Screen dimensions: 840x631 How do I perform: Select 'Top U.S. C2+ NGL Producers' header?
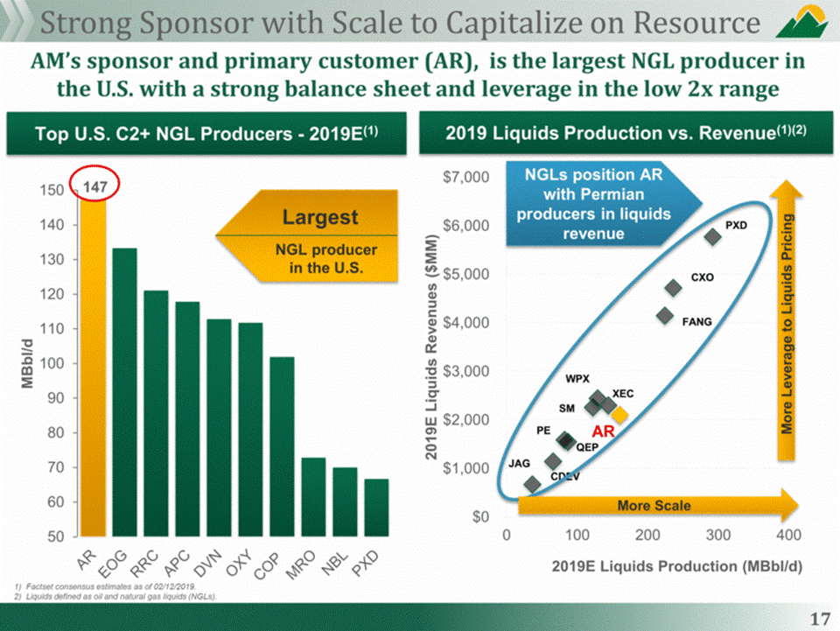coord(206,133)
